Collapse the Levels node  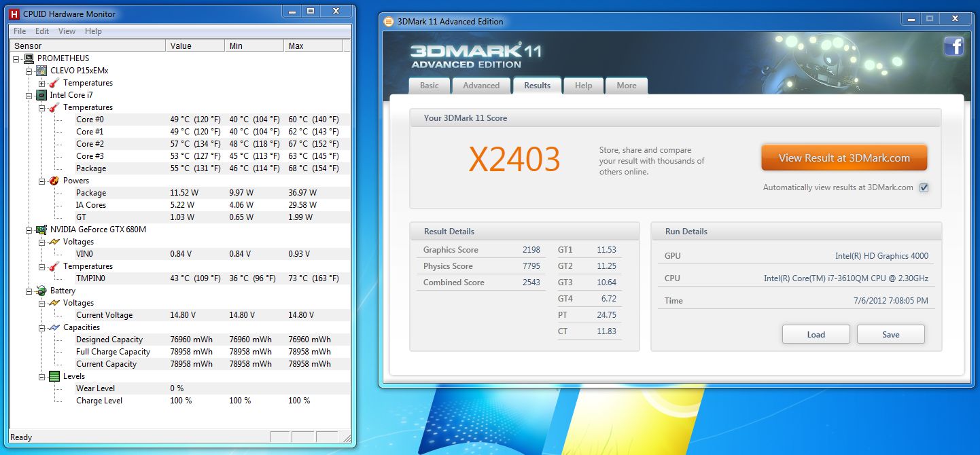tap(41, 376)
